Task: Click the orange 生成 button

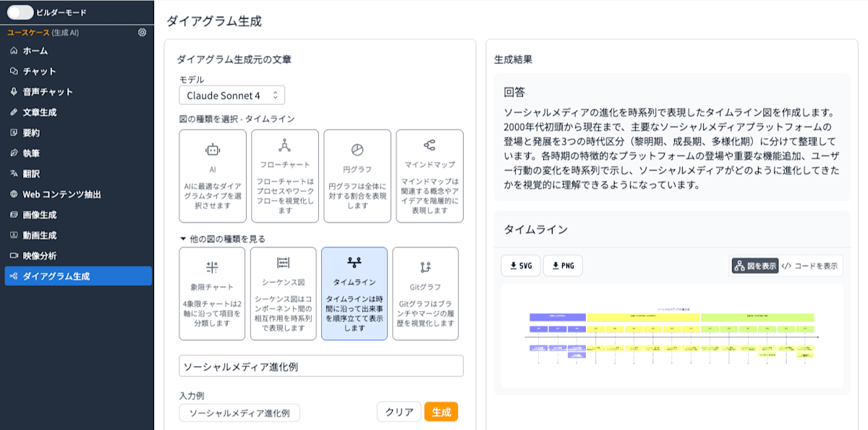Action: (x=441, y=412)
